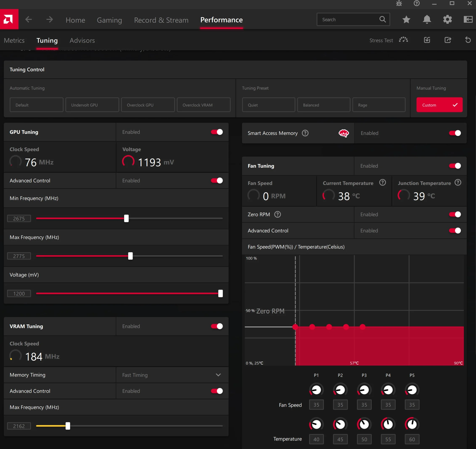Click the Max Frequency slider handle at 2775
476x449 pixels.
[x=130, y=256]
